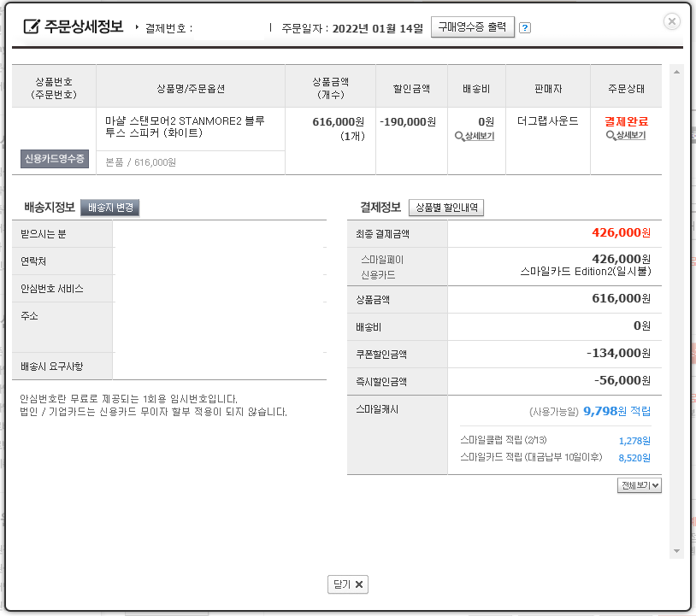This screenshot has height=616, width=696.
Task: Click the blue question mark help icon
Action: tap(525, 28)
